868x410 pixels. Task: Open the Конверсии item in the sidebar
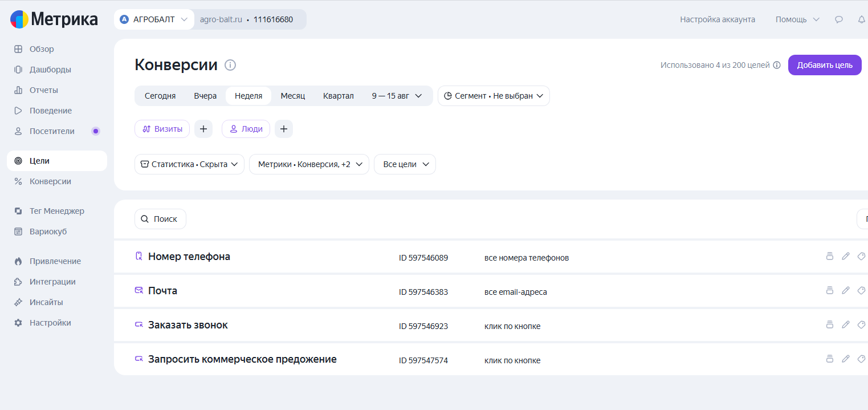[57, 181]
